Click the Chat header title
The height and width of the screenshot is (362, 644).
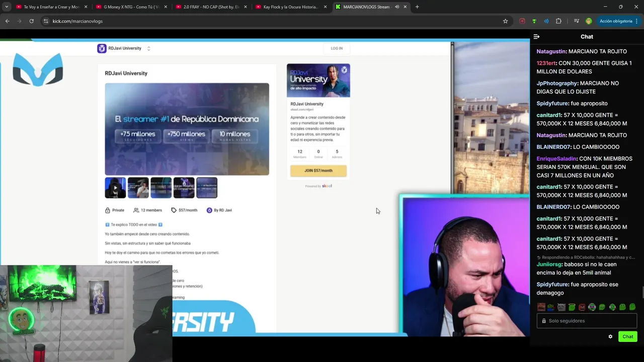coord(587,37)
